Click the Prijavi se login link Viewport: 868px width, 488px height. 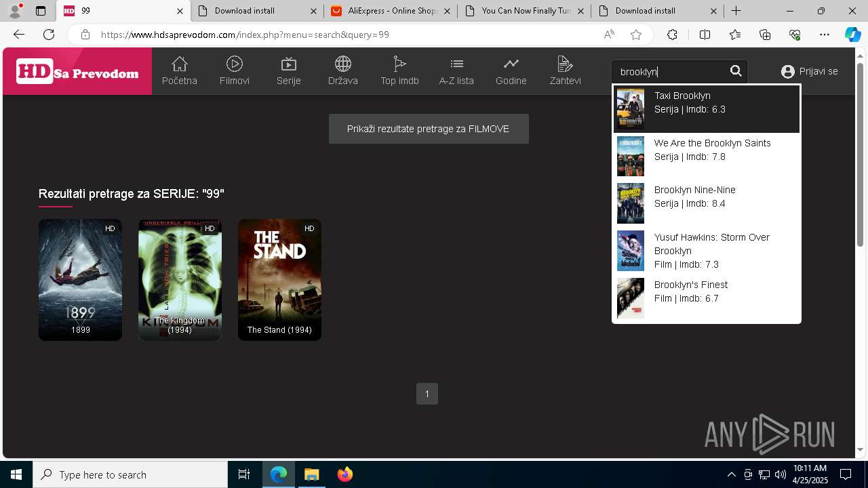(x=809, y=71)
